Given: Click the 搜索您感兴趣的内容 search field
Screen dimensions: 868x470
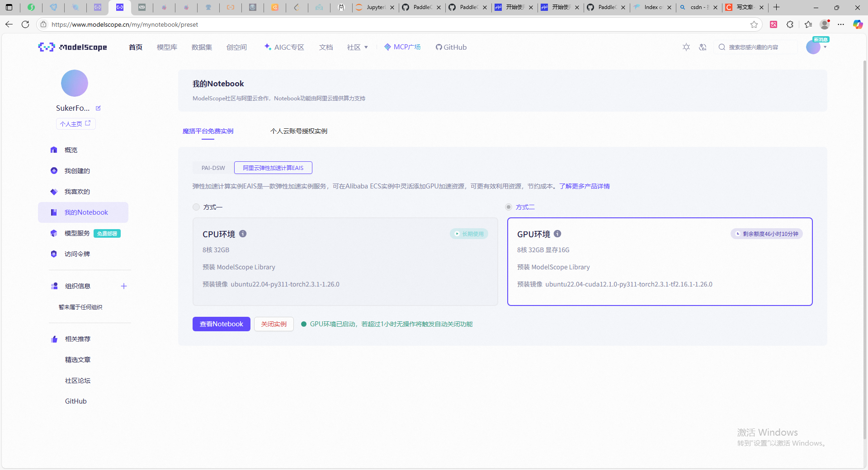Looking at the screenshot, I should pyautogui.click(x=755, y=47).
